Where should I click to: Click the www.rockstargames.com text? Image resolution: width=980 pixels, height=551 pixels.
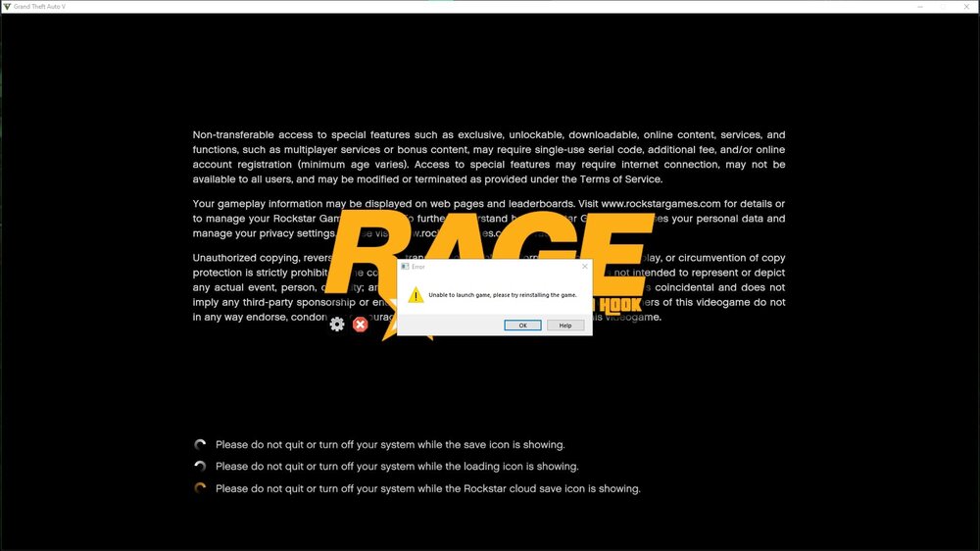661,203
